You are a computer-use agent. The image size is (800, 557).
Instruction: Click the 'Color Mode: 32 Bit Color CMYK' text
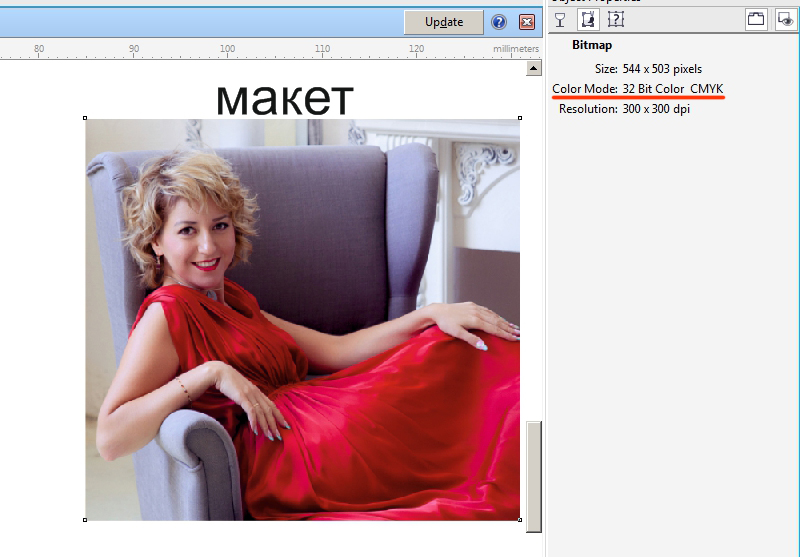[638, 89]
